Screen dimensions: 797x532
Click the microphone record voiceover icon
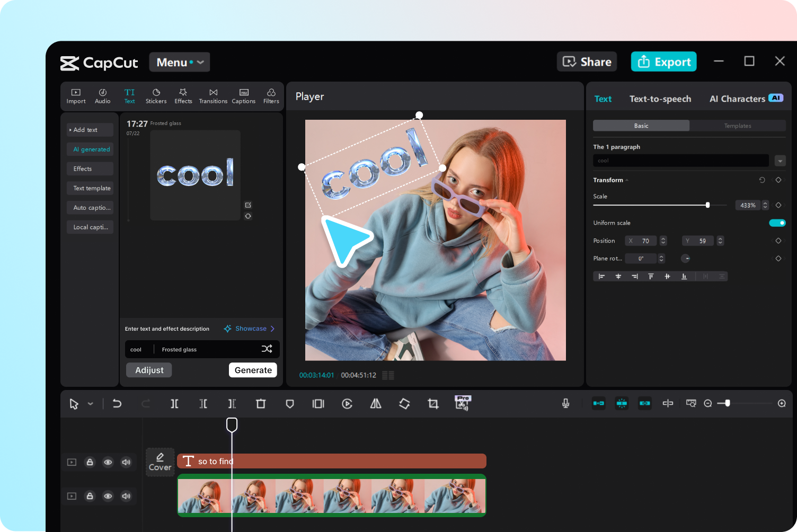(x=565, y=404)
